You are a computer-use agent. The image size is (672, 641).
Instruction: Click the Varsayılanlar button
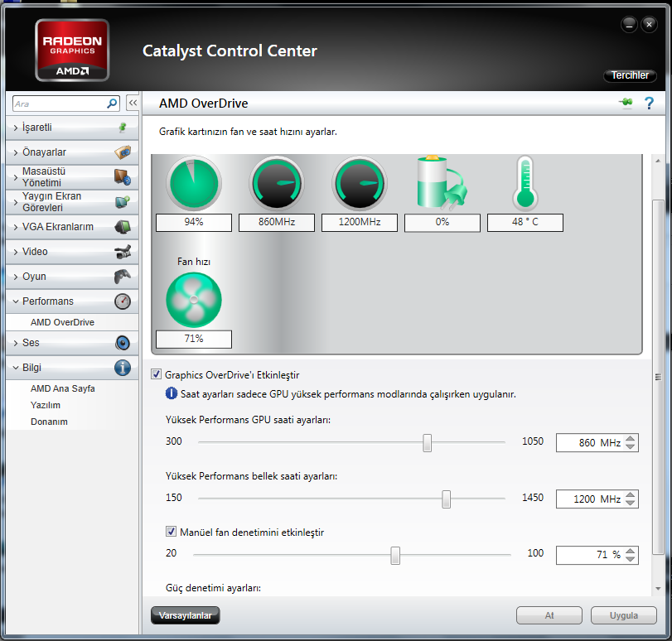(x=185, y=615)
